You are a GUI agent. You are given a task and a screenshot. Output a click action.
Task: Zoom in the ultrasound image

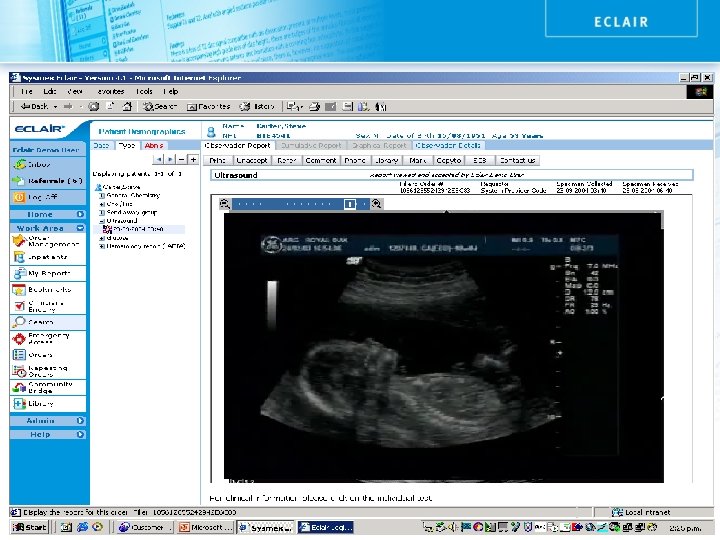[x=377, y=204]
